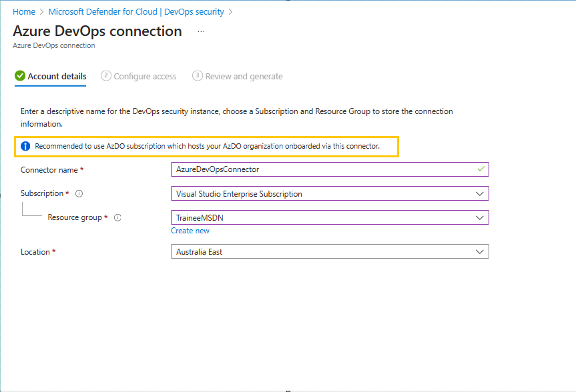
Task: Expand the Location dropdown
Action: (479, 252)
